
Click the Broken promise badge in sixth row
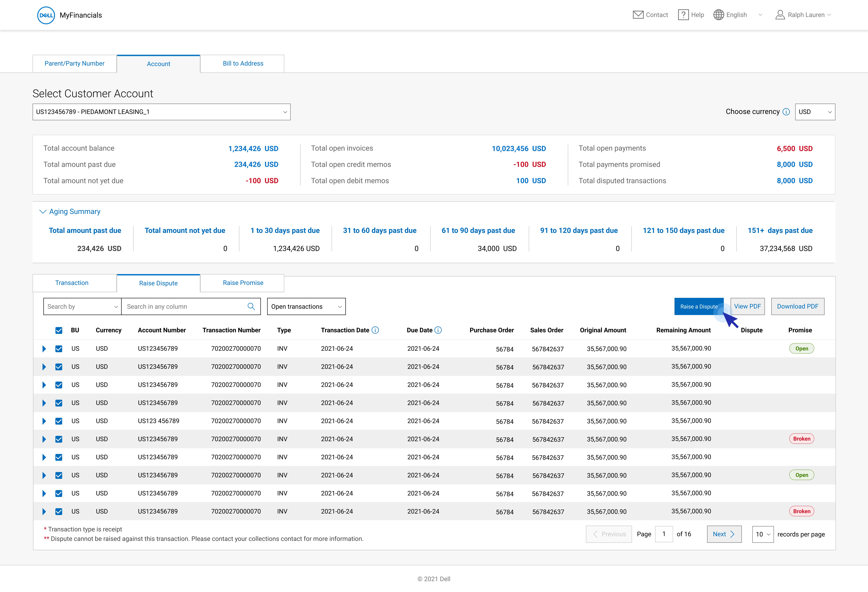pyautogui.click(x=802, y=439)
